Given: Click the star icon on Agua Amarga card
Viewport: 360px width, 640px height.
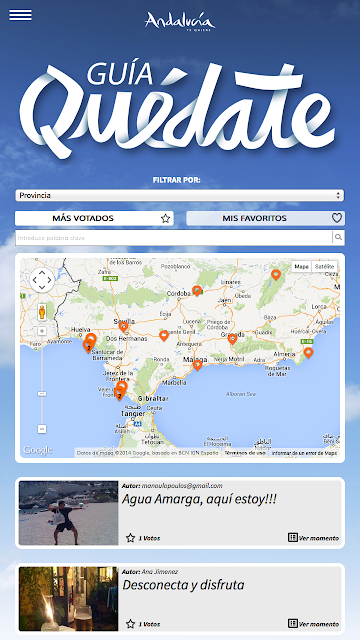Looking at the screenshot, I should coord(130,538).
